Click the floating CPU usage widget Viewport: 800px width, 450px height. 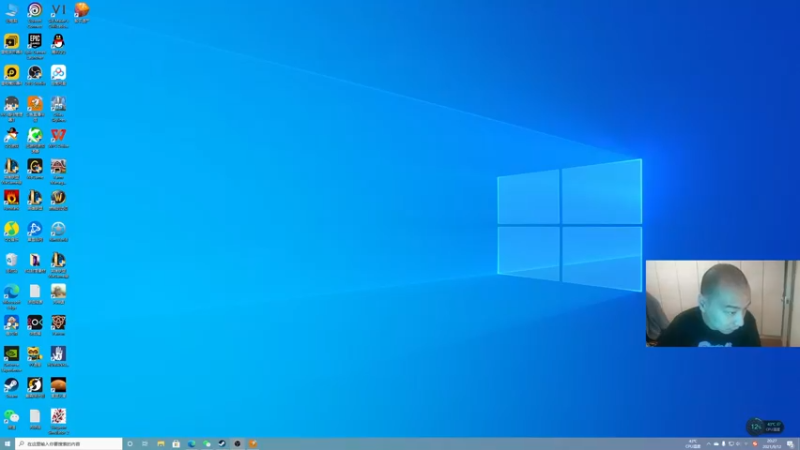[764, 427]
